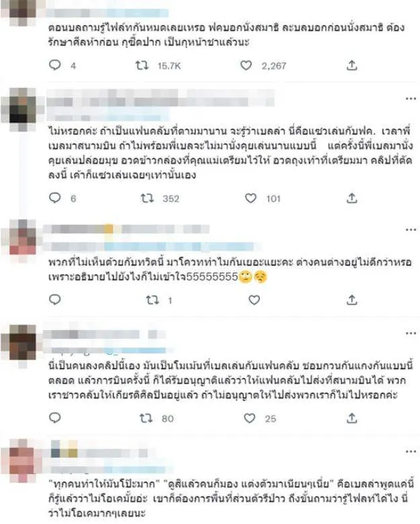Reply to the tweet with 6 comments
Image resolution: width=420 pixels, height=524 pixels.
(x=55, y=198)
